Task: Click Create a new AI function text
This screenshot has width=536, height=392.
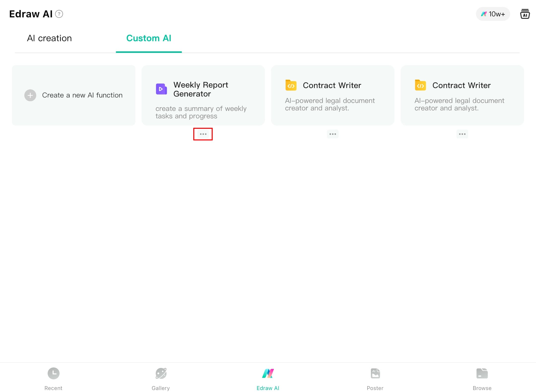Action: pyautogui.click(x=82, y=95)
